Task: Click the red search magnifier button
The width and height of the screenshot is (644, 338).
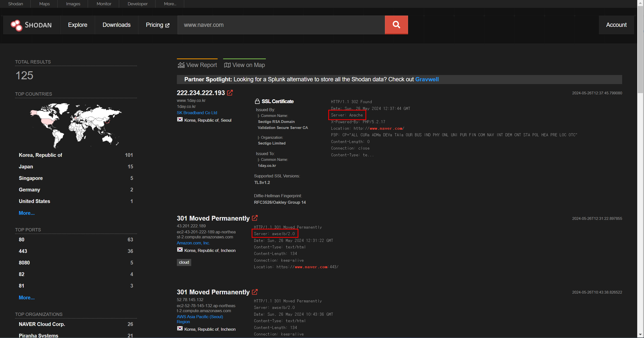Action: [396, 25]
